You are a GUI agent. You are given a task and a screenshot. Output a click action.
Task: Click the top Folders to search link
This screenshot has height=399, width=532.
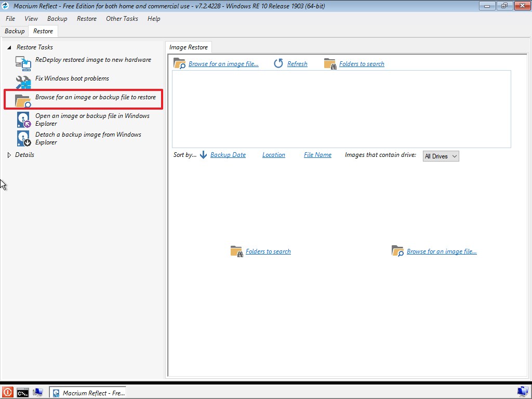pyautogui.click(x=362, y=64)
